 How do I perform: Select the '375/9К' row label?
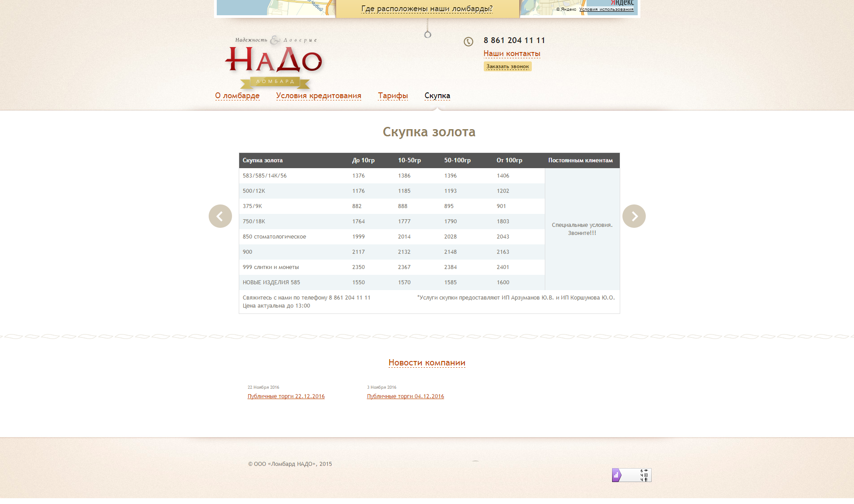coord(252,206)
